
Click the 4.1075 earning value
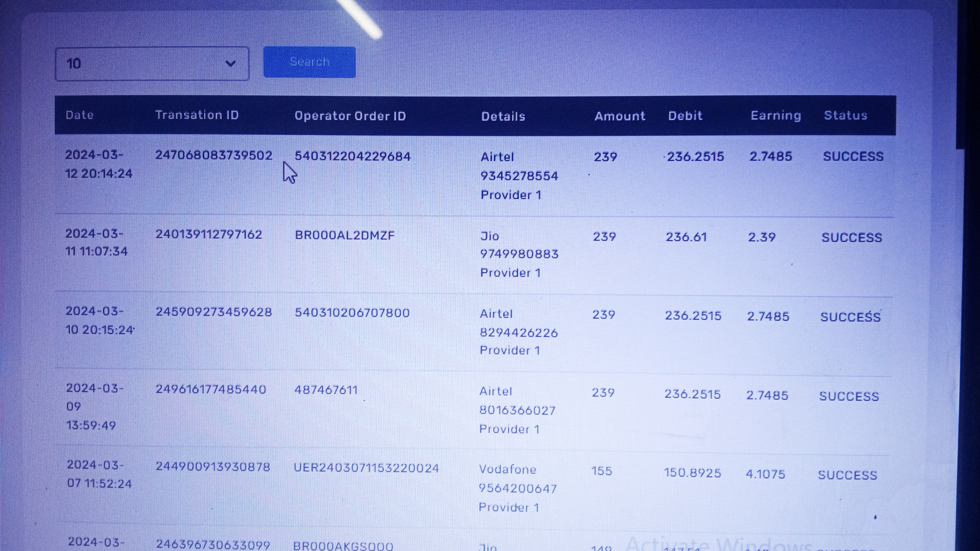tap(765, 474)
